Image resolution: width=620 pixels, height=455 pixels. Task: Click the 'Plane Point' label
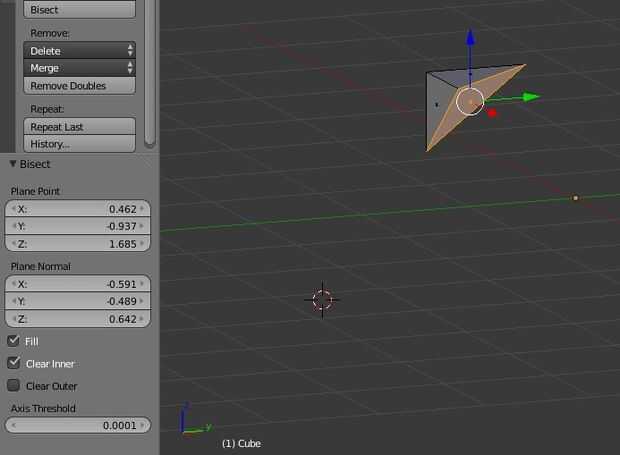[35, 191]
